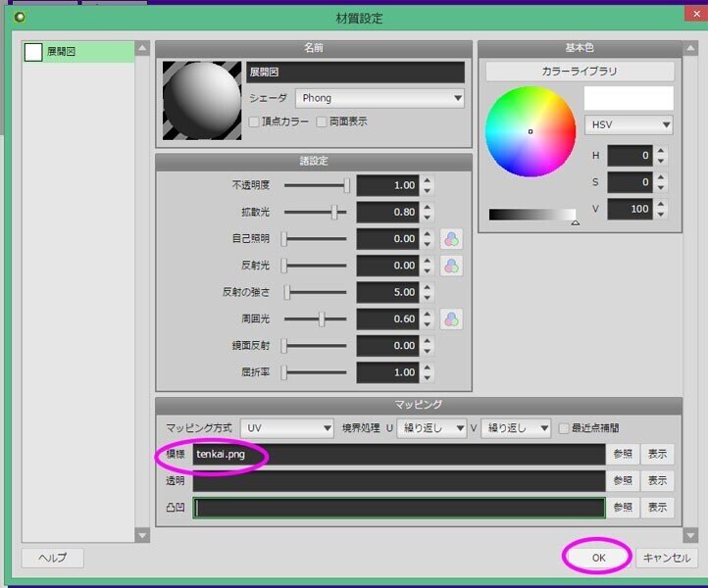
Task: Decrease the S value stepper
Action: (661, 188)
